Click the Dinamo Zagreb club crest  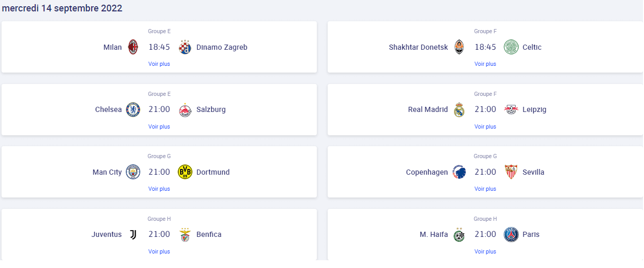pos(185,47)
